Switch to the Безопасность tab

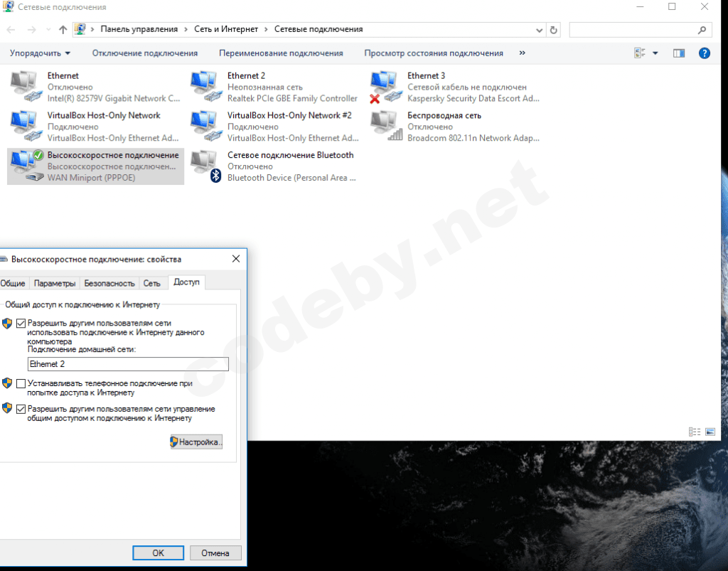click(109, 283)
